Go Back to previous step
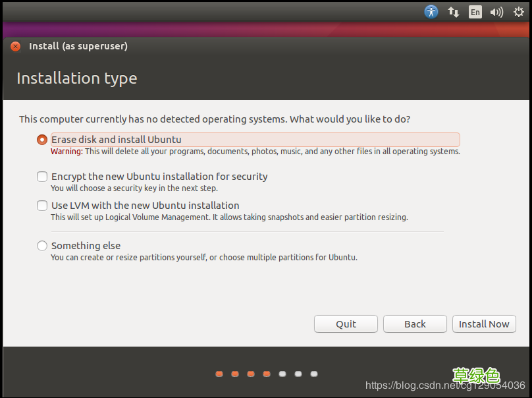Image resolution: width=532 pixels, height=398 pixels. point(415,324)
